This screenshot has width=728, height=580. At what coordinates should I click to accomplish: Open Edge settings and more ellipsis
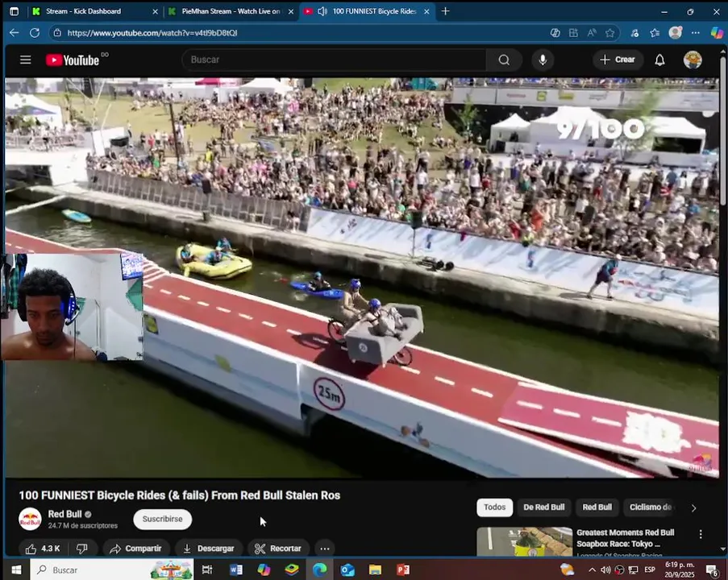pyautogui.click(x=696, y=33)
